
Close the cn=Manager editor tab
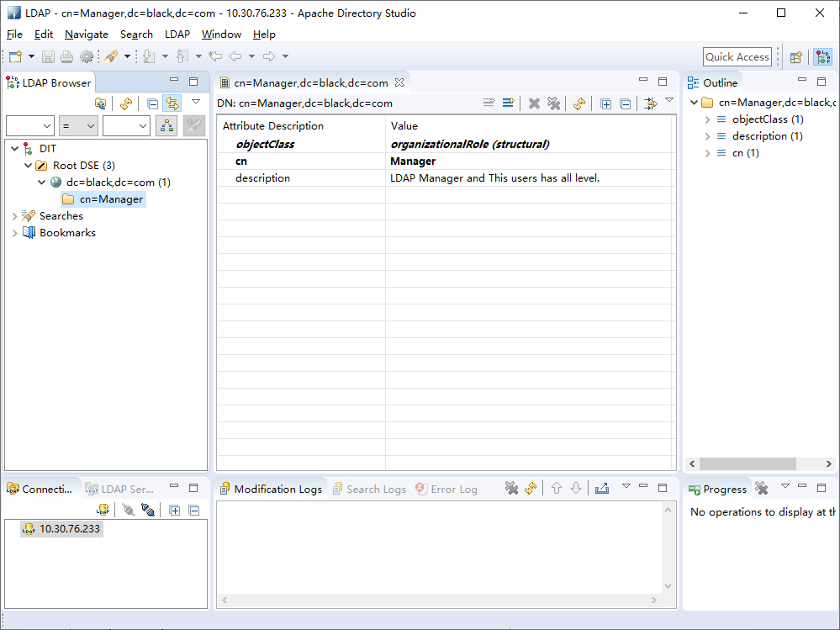point(399,82)
